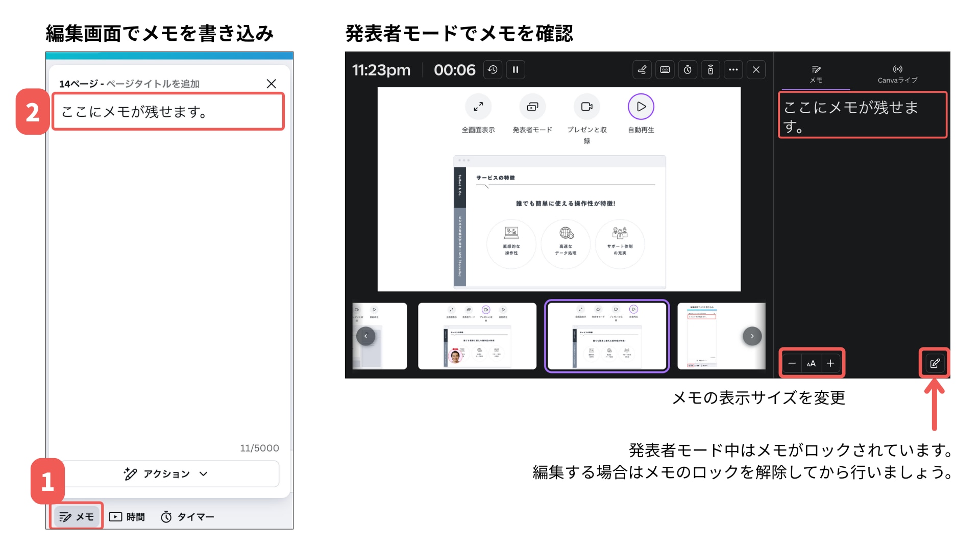The height and width of the screenshot is (551, 980).
Task: Reset the presentation elapsed timer
Action: [x=493, y=70]
